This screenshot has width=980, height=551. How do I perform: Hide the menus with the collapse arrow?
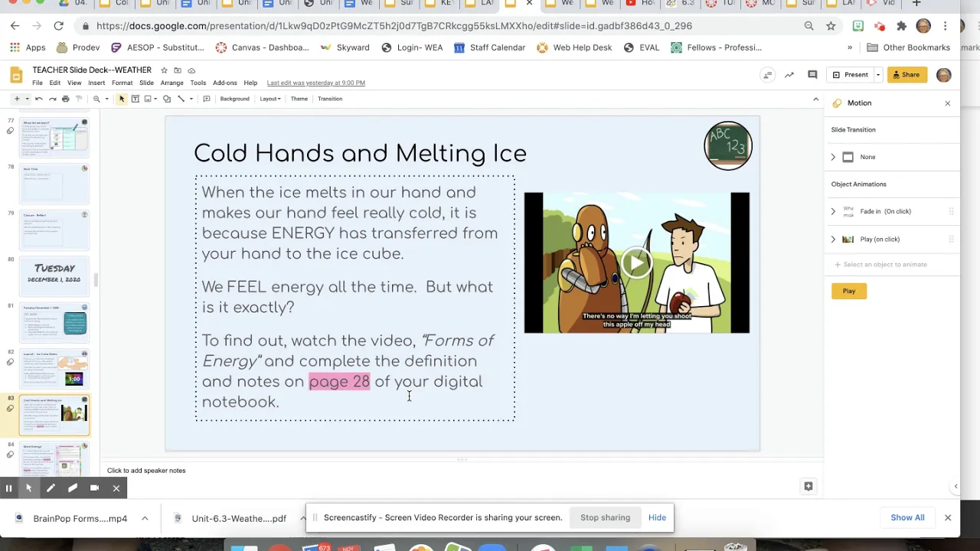tap(815, 99)
